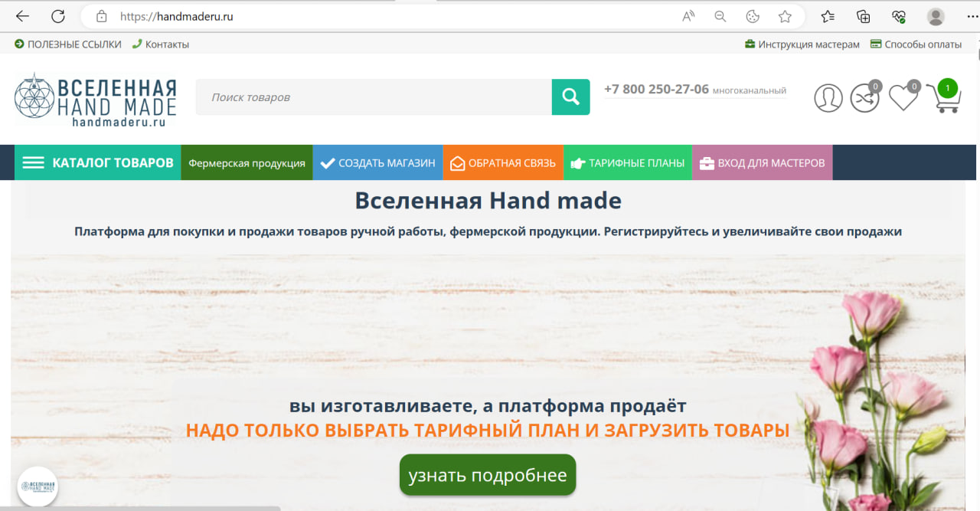The width and height of the screenshot is (980, 511).
Task: Open Инструкция мастерам via its book icon
Action: click(749, 44)
